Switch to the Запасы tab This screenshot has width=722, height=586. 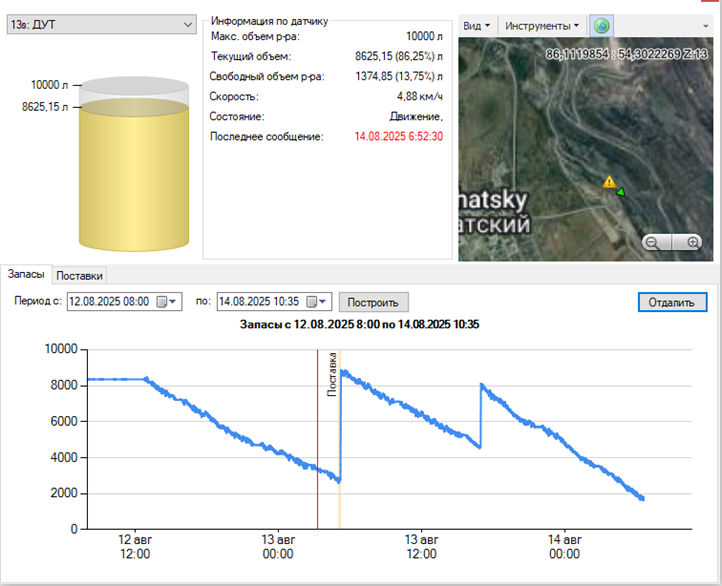(x=24, y=275)
